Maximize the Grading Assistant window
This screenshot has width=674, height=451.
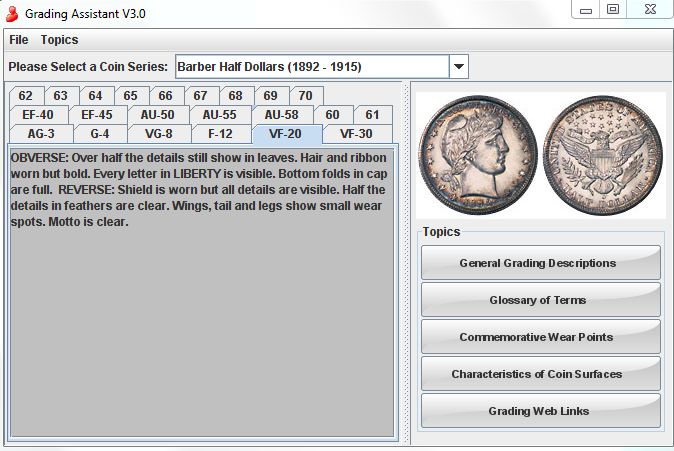[612, 9]
